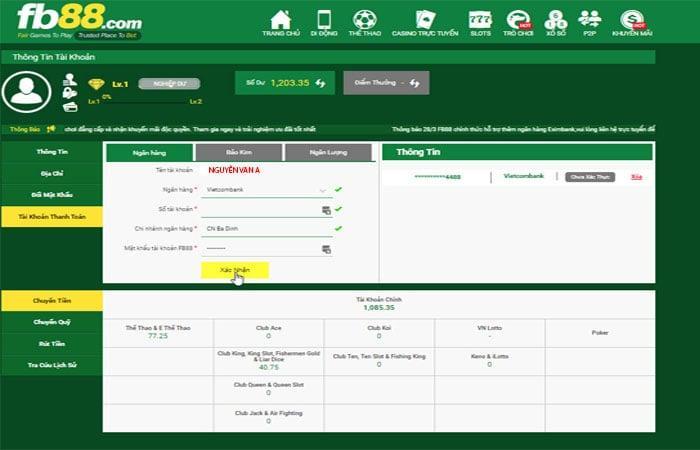Click the user profile avatar

pos(27,92)
